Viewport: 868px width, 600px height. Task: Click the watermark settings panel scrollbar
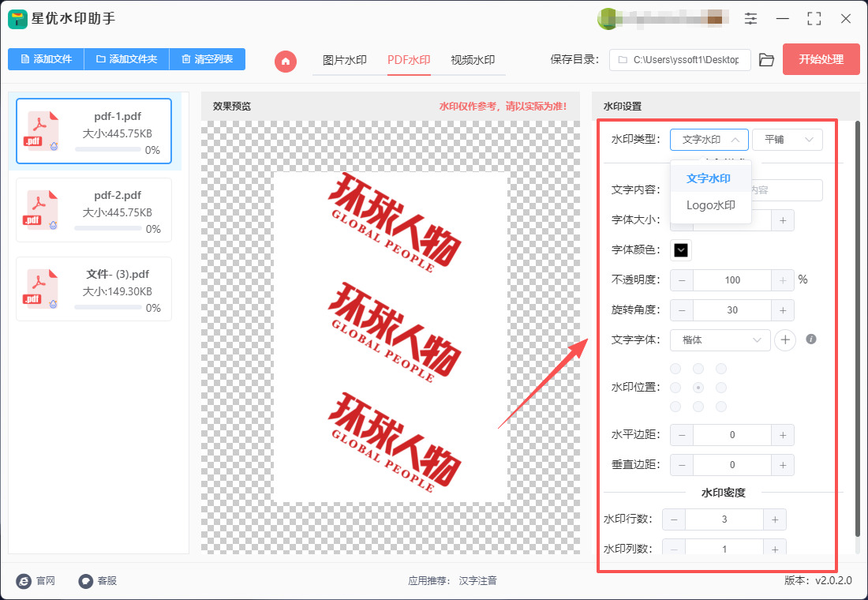(x=858, y=329)
